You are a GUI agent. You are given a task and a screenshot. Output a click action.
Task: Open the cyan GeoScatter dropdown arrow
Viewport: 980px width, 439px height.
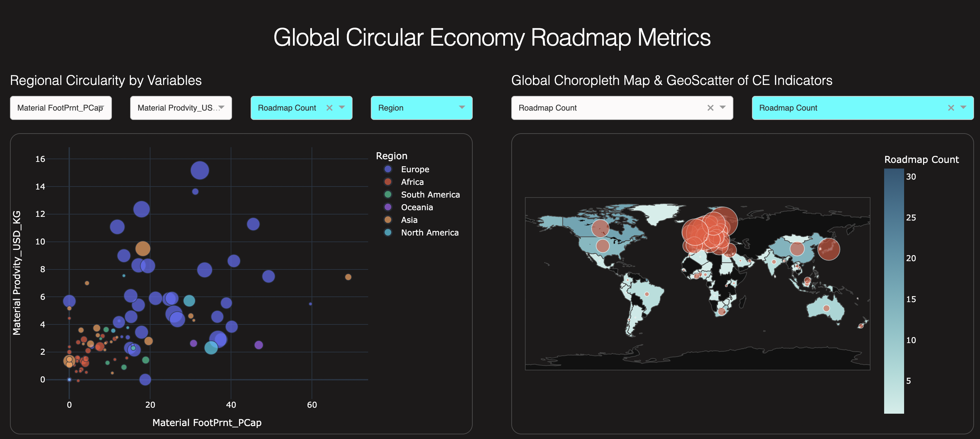pyautogui.click(x=963, y=108)
